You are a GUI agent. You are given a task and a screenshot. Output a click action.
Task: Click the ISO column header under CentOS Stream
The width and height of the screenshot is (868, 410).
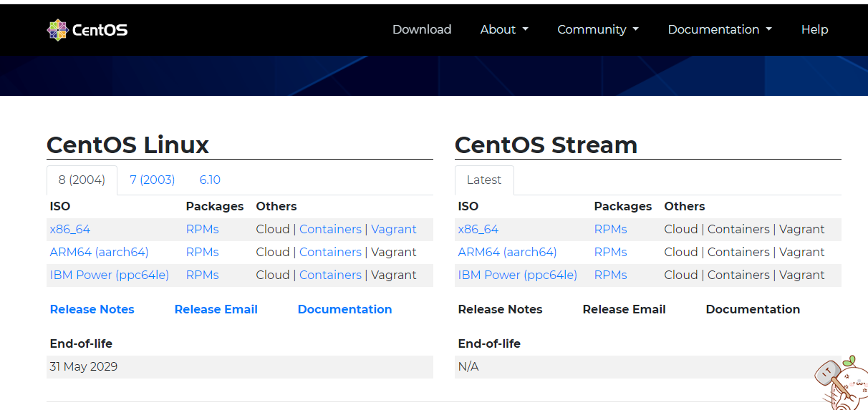(468, 206)
